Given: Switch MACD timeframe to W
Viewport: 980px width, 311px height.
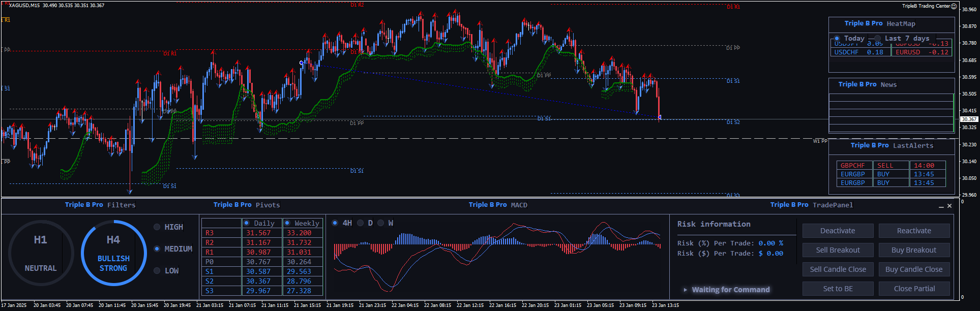Looking at the screenshot, I should coord(380,223).
